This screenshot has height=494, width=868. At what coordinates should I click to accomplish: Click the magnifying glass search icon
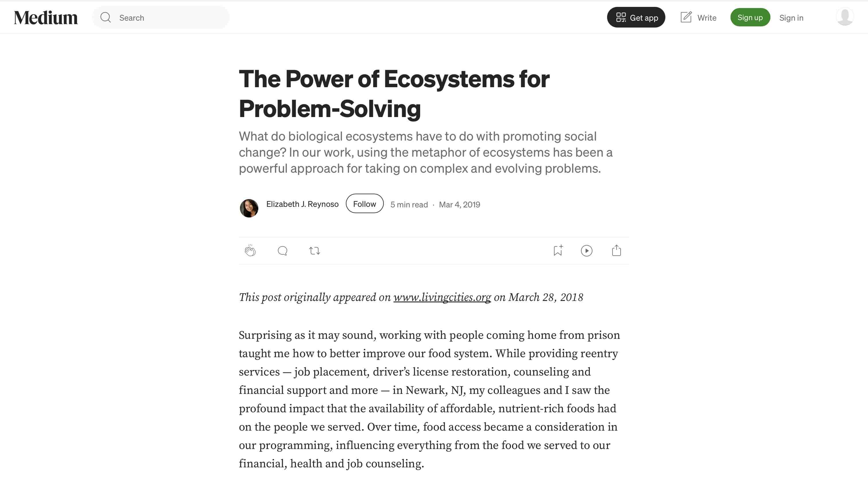point(106,17)
